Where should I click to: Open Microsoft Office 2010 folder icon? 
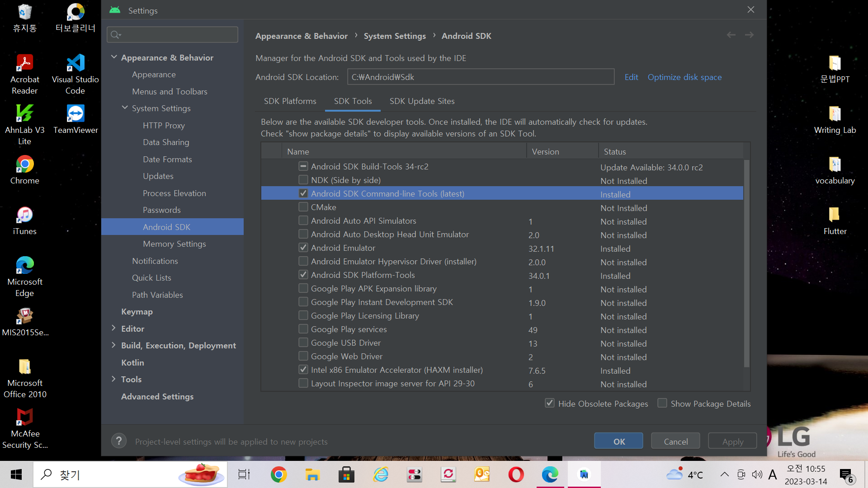click(x=25, y=378)
